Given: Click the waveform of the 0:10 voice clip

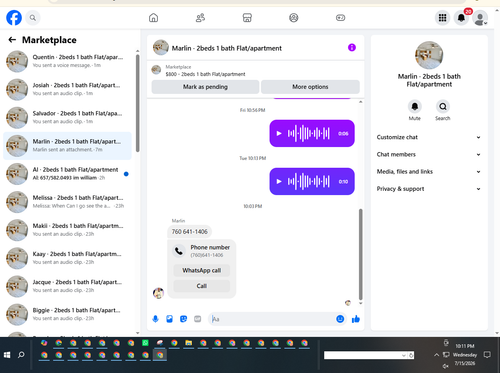Looking at the screenshot, I should pos(309,182).
